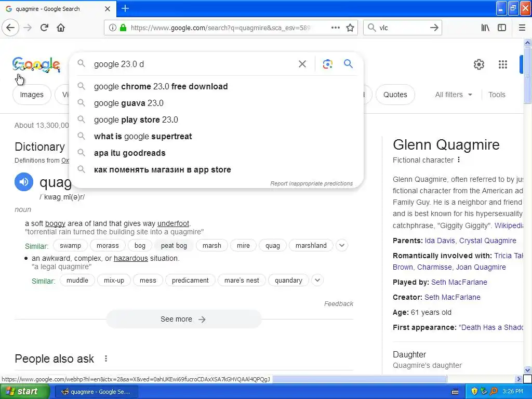Click the horizontal scrollbar right arrow
The height and width of the screenshot is (399, 532).
point(518,379)
